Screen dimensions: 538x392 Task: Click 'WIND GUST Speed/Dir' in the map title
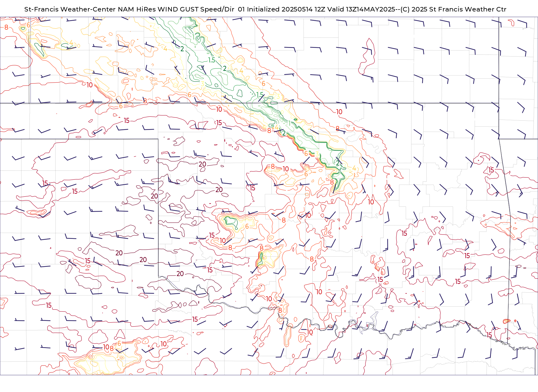196,9
